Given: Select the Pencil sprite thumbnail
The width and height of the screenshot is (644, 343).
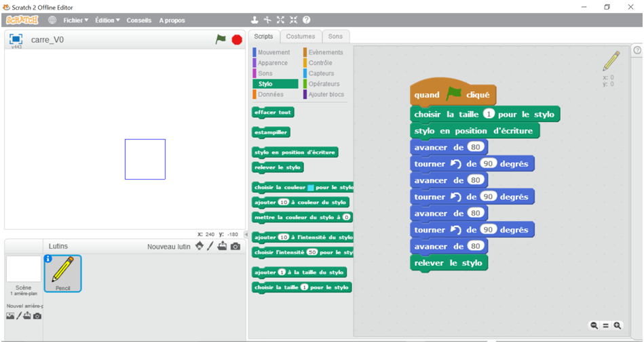Looking at the screenshot, I should click(63, 273).
